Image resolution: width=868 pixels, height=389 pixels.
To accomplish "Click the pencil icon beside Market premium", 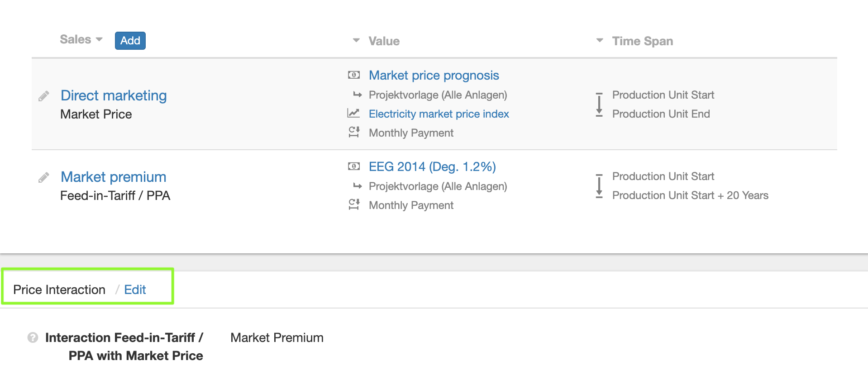I will coord(44,177).
